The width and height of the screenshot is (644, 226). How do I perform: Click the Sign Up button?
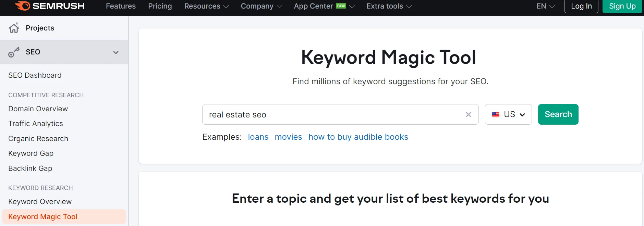tap(622, 6)
